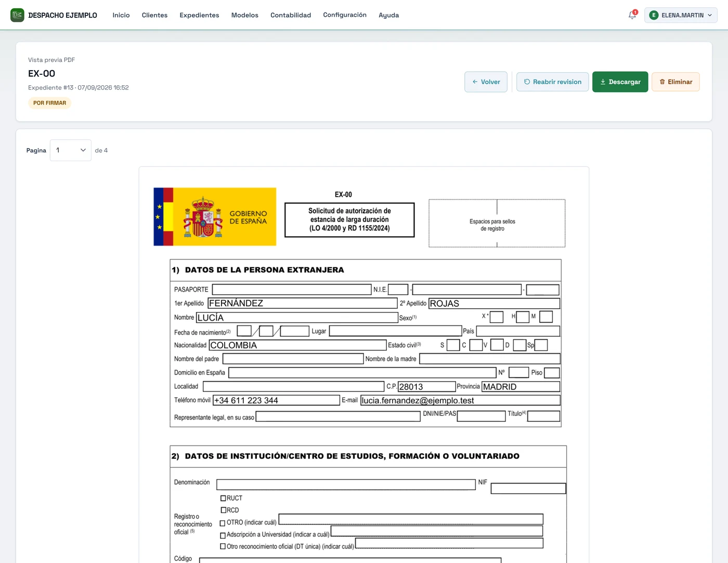
Task: Click the C.P. field 28013
Action: [426, 387]
